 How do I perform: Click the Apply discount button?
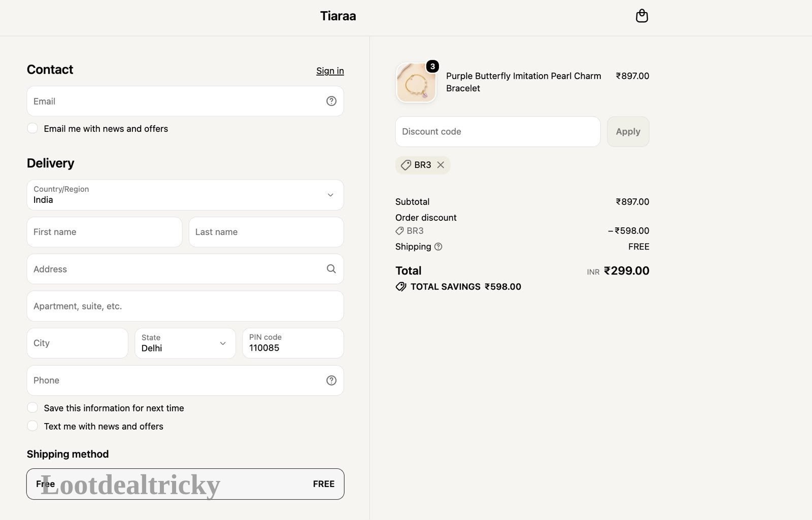point(628,131)
